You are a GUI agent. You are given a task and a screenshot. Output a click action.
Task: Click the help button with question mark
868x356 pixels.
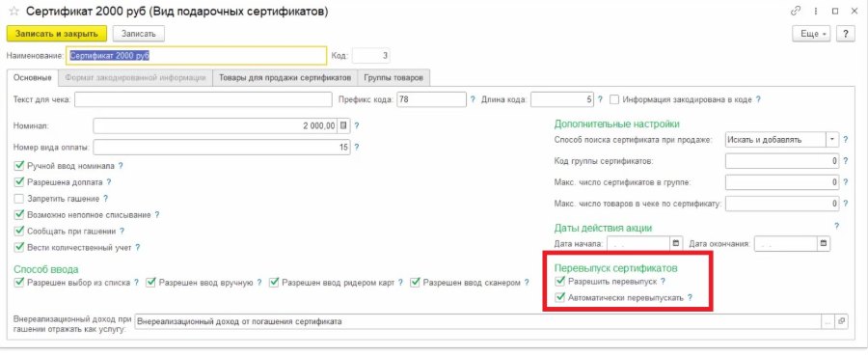(845, 34)
